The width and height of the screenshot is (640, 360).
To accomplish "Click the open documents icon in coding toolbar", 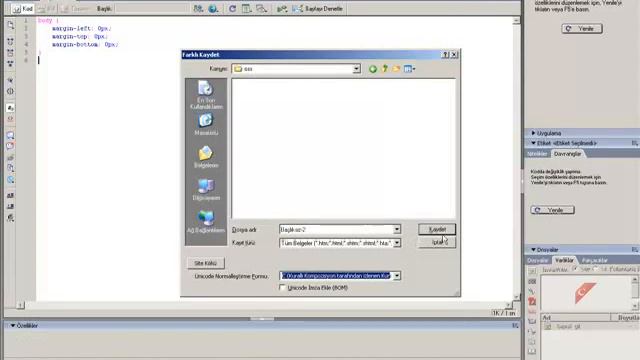I will pos(11,25).
